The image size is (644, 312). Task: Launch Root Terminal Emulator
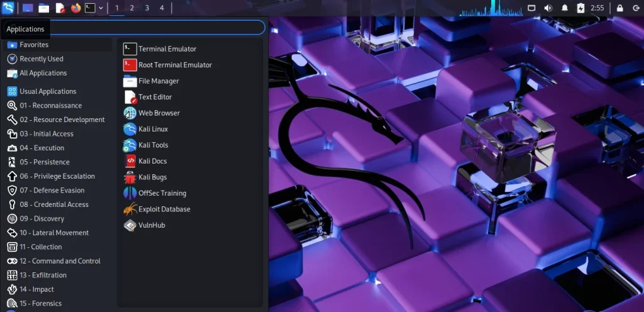point(190,65)
